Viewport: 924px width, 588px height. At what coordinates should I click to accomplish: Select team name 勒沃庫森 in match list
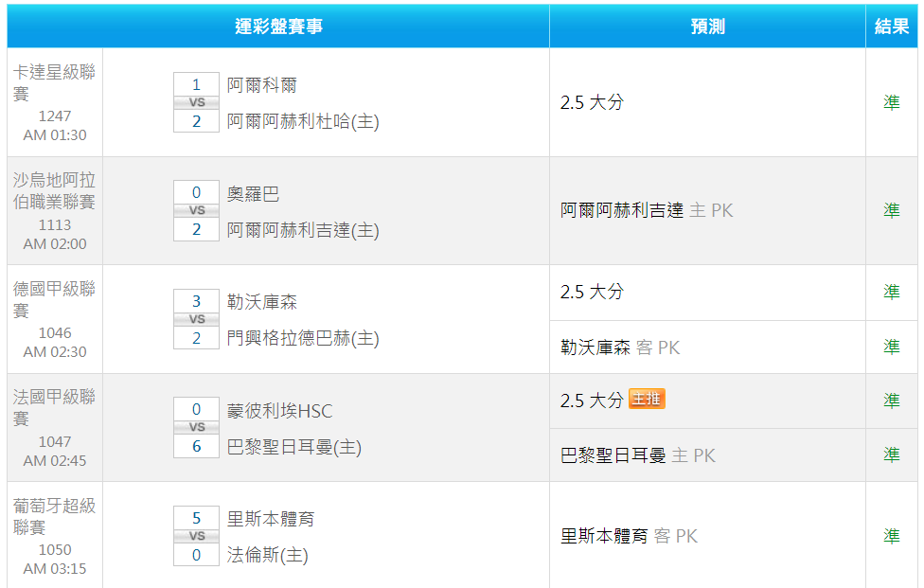[261, 302]
